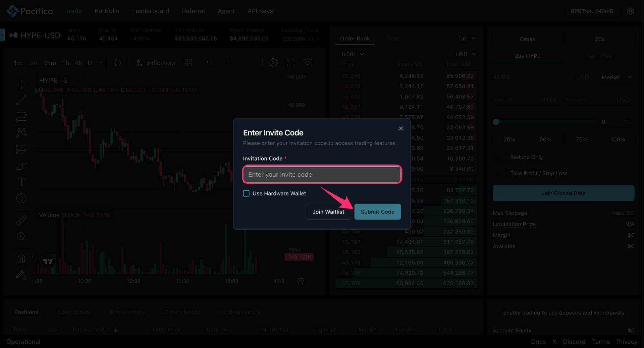Screen dimensions: 644x348
Task: Focus the invite code input field
Action: 322,174
